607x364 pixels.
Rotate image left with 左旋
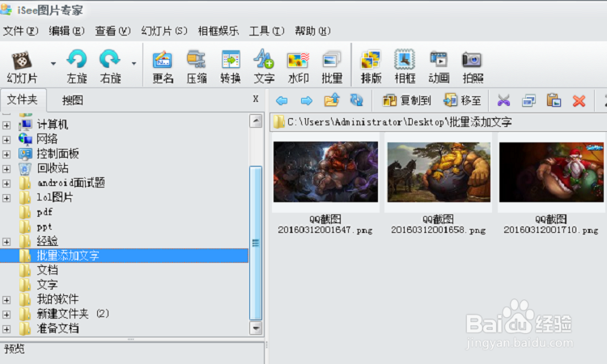pyautogui.click(x=77, y=66)
